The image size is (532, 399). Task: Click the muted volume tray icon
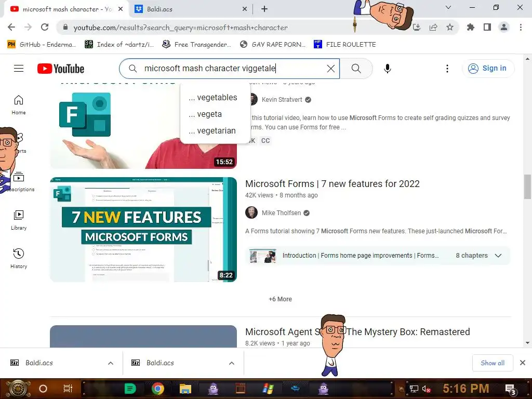coord(426,389)
